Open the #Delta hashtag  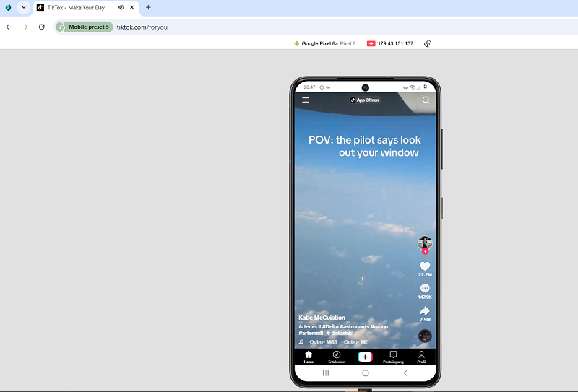[x=330, y=326]
